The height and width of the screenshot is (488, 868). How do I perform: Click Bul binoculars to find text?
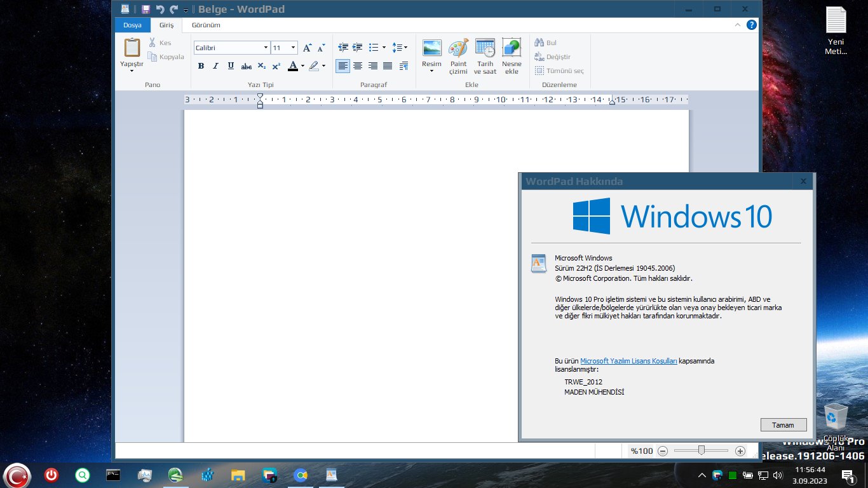(x=539, y=43)
